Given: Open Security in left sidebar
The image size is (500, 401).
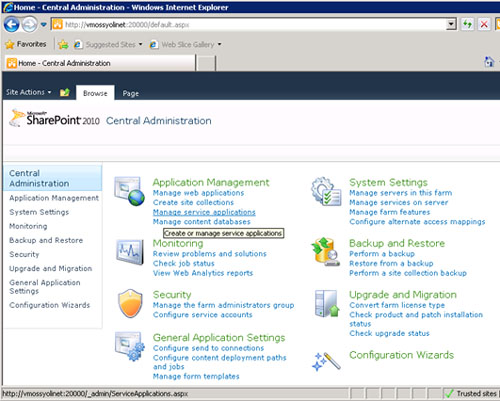Looking at the screenshot, I should [24, 254].
